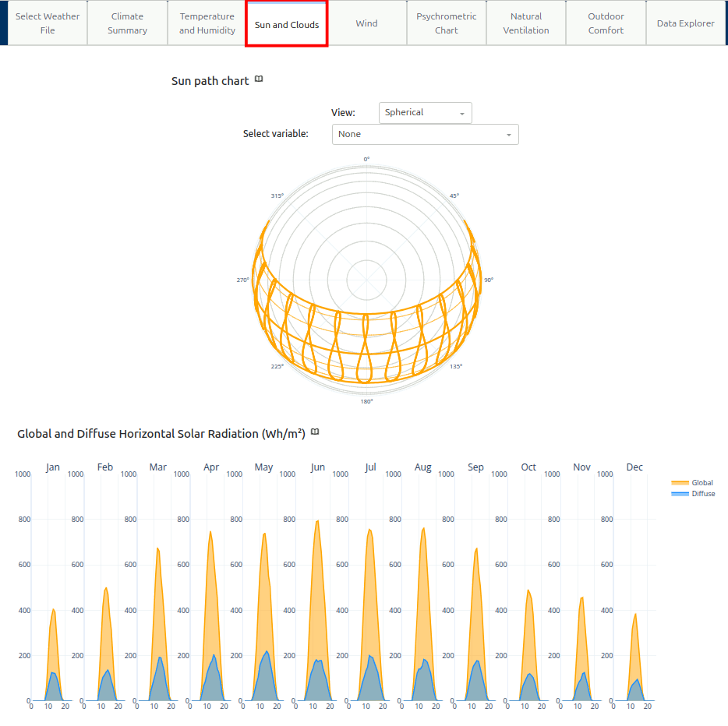Open the info book icon beside Sun path chart
728x726 pixels.
click(x=260, y=79)
